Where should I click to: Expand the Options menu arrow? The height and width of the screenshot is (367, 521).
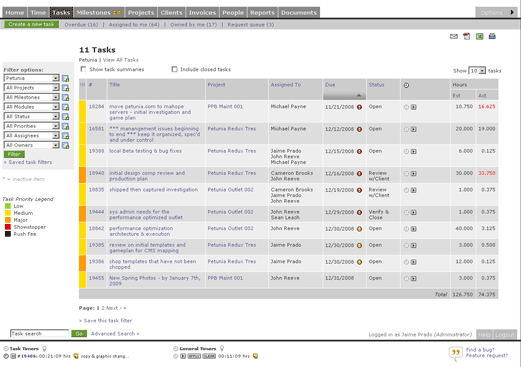[x=512, y=12]
